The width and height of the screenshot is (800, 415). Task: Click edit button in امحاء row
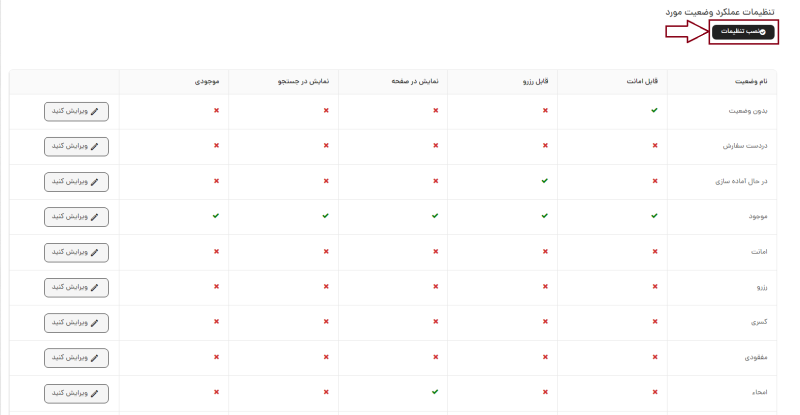coord(76,392)
